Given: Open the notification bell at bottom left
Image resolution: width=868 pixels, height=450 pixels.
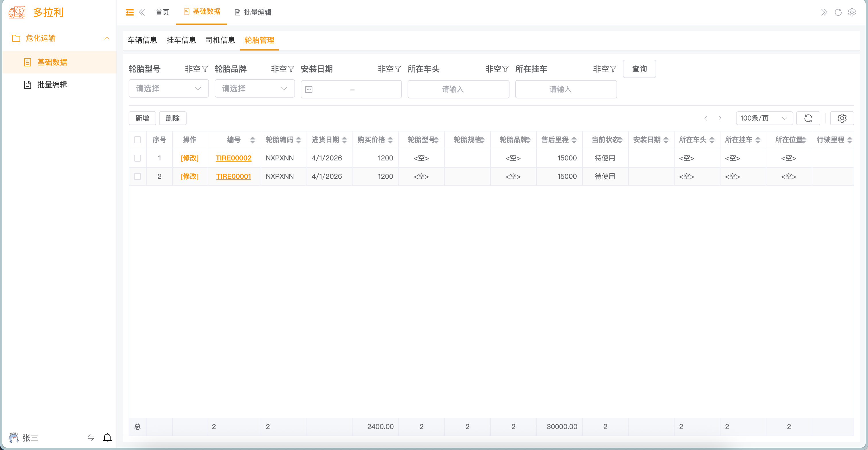Looking at the screenshot, I should 107,438.
